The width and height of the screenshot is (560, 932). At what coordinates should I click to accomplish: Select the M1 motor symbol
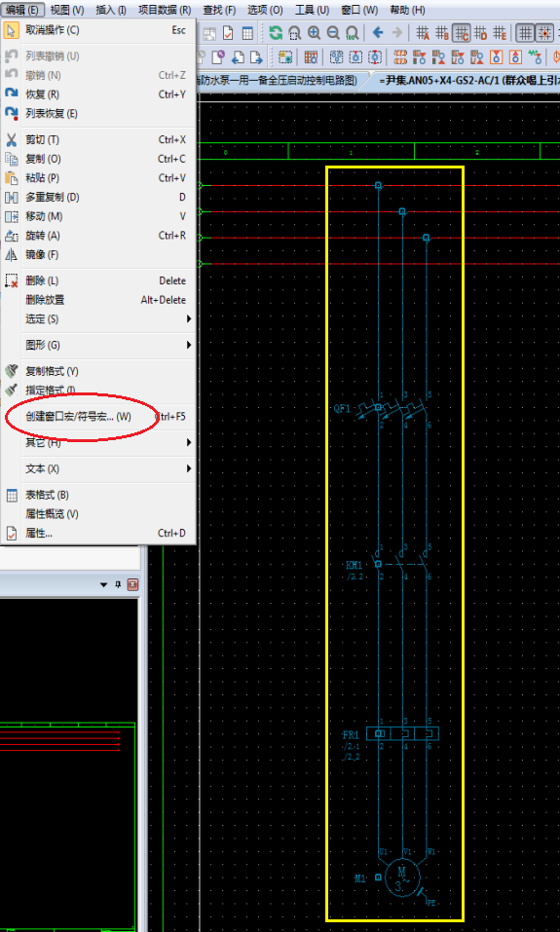(402, 876)
